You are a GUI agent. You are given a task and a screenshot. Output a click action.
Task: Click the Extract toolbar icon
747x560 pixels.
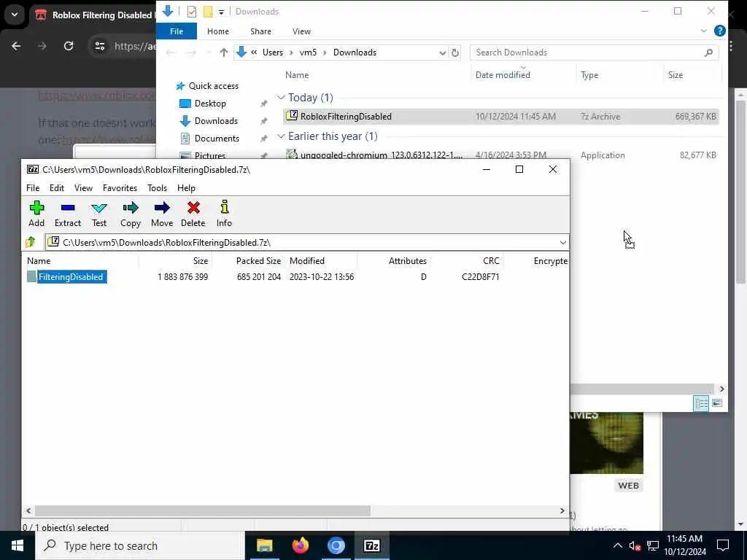[x=68, y=214]
